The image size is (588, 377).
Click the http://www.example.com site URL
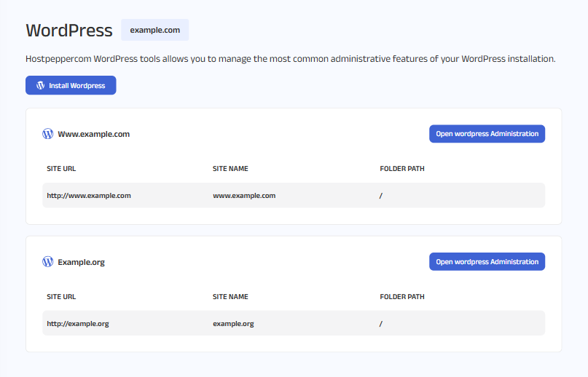[89, 196]
